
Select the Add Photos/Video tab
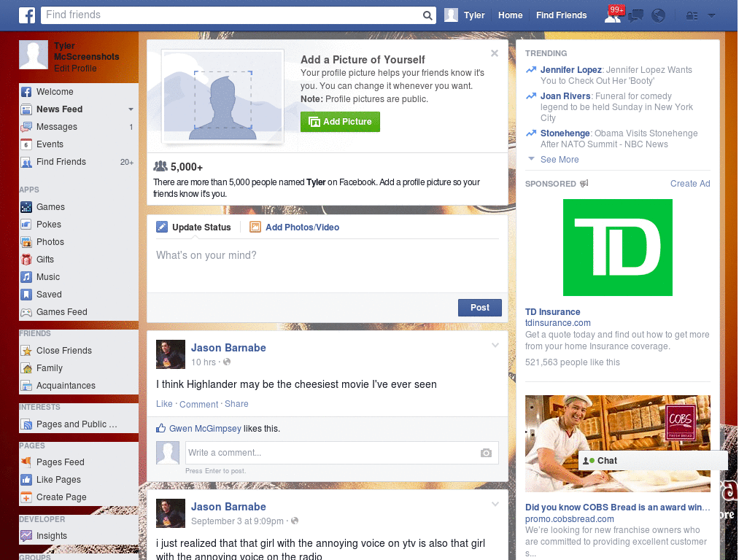point(295,227)
